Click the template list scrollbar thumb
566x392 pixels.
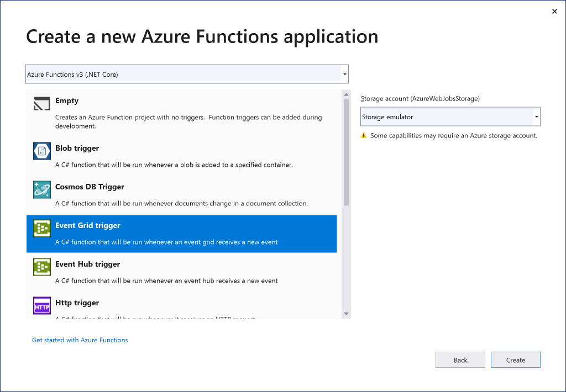coord(346,152)
